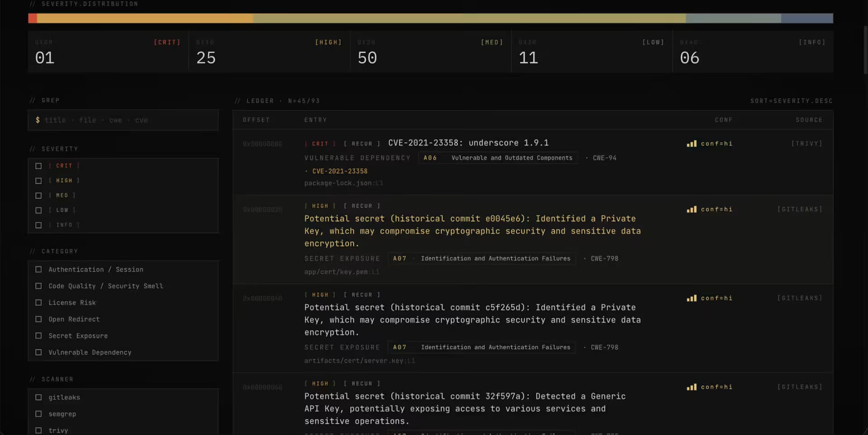The height and width of the screenshot is (435, 868).
Task: Click the confidence bars icon on the e0045e6 row
Action: [691, 210]
